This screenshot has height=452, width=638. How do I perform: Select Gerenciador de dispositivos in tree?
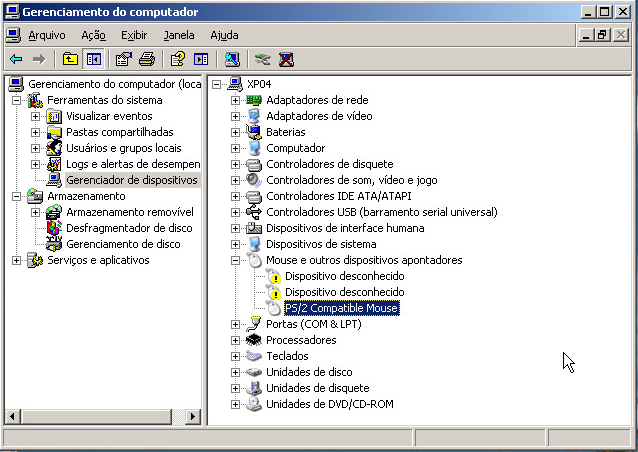click(x=131, y=180)
